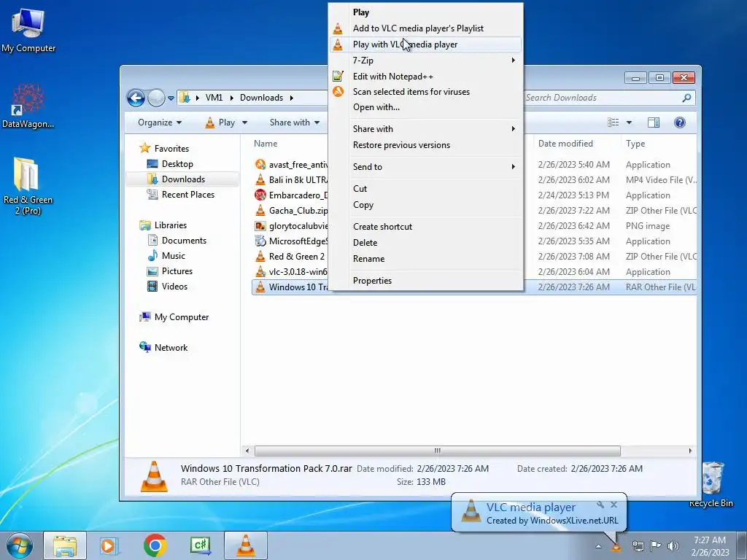Choose Restore previous versions
The height and width of the screenshot is (560, 747).
(425, 145)
